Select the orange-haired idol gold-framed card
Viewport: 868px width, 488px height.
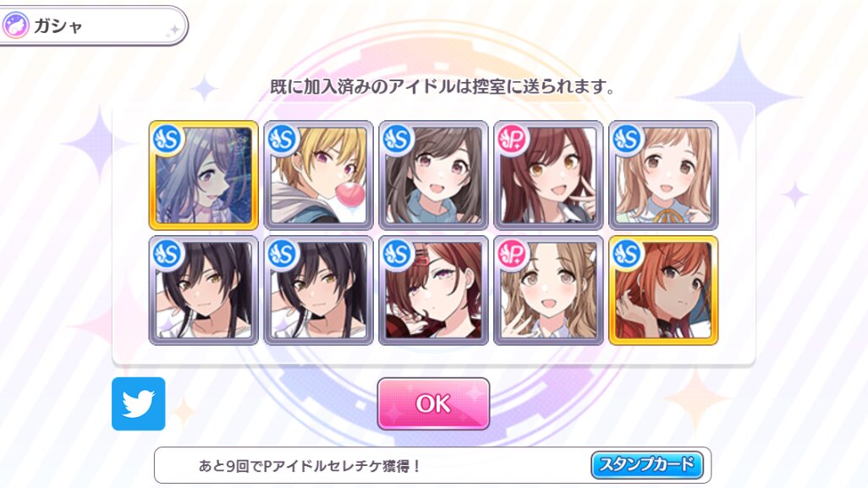click(664, 290)
